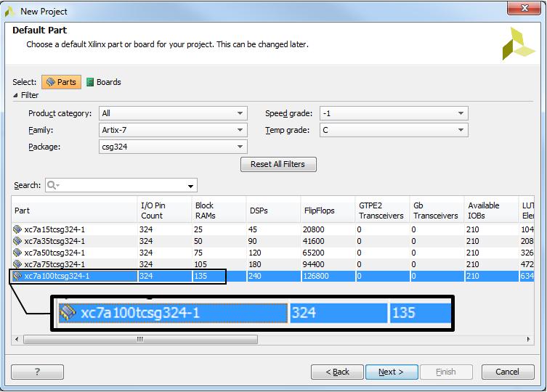Select part xc7a35tcsg324-1

tap(54, 241)
